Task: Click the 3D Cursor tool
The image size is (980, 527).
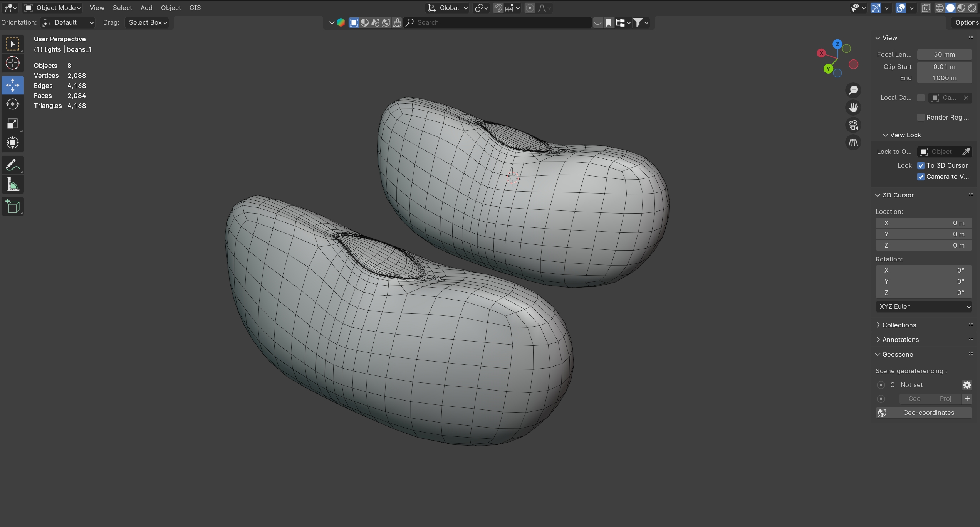Action: pyautogui.click(x=13, y=63)
